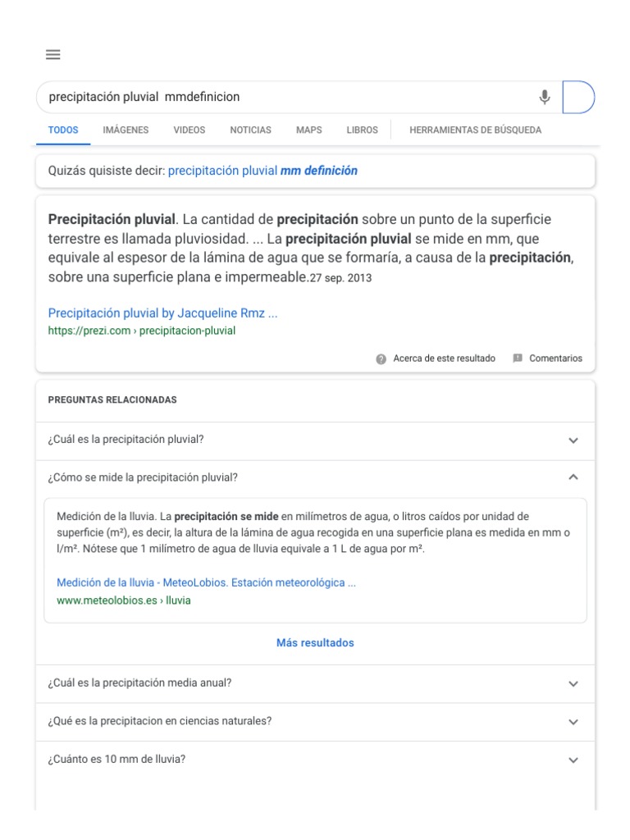Click the suggested 'precipitación pluvial mm definición' link
The height and width of the screenshot is (840, 630).
coord(262,171)
